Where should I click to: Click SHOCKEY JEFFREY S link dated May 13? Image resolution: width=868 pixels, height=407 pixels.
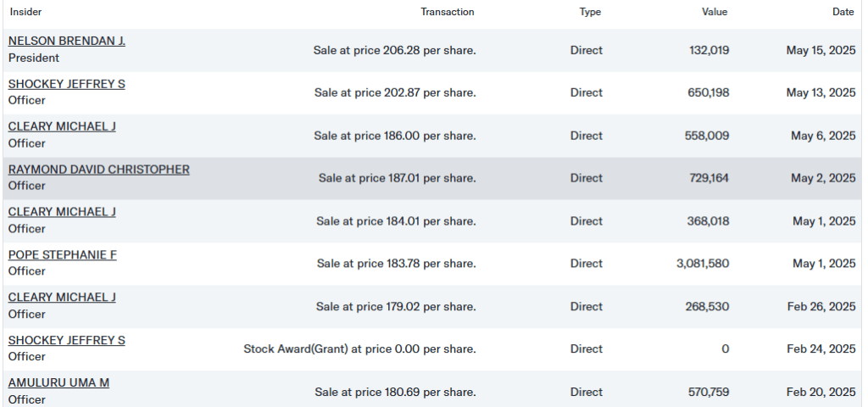point(66,84)
